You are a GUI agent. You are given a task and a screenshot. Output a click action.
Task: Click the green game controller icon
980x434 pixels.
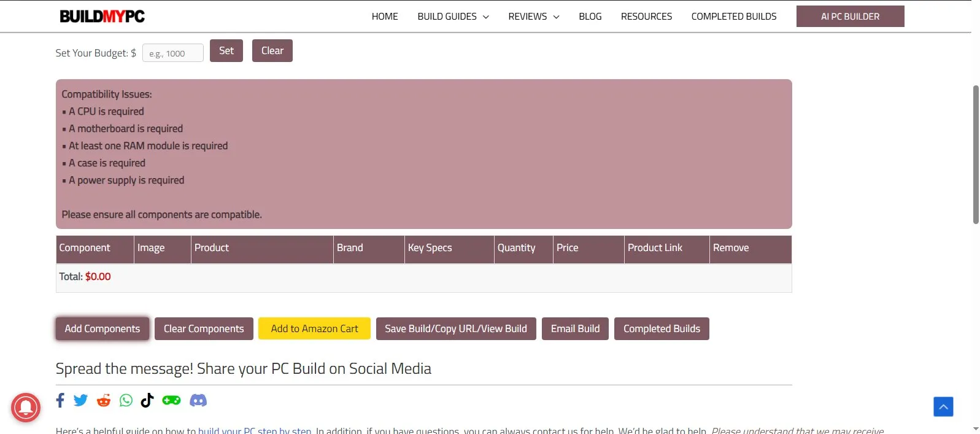[171, 401]
